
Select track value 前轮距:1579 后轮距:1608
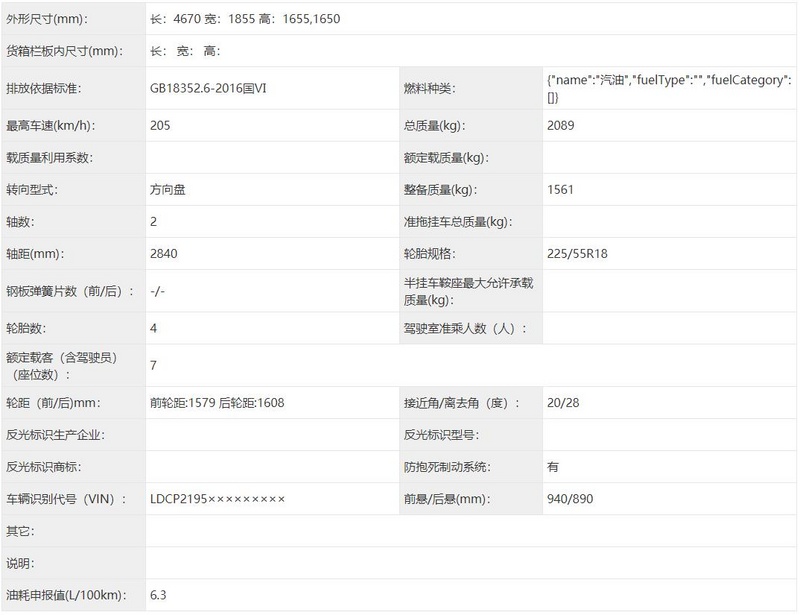coord(217,403)
